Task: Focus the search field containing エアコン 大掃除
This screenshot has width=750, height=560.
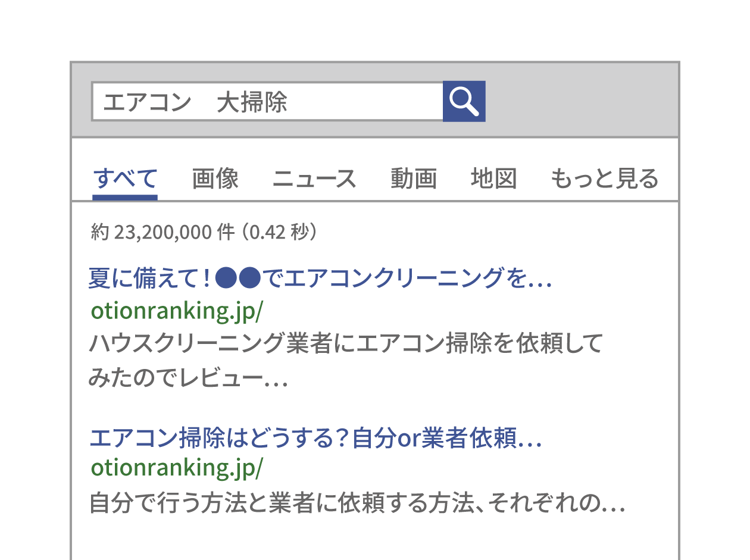Action: click(x=267, y=102)
